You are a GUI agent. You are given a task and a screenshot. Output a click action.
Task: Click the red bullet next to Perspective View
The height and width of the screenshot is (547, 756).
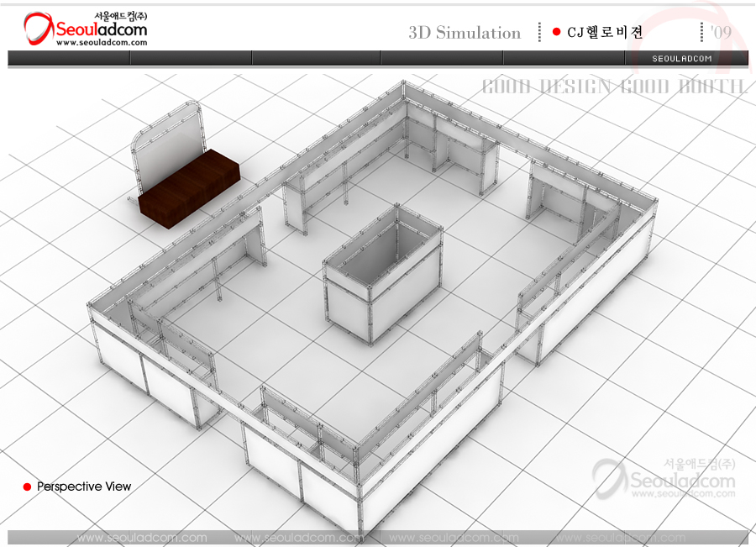point(27,487)
